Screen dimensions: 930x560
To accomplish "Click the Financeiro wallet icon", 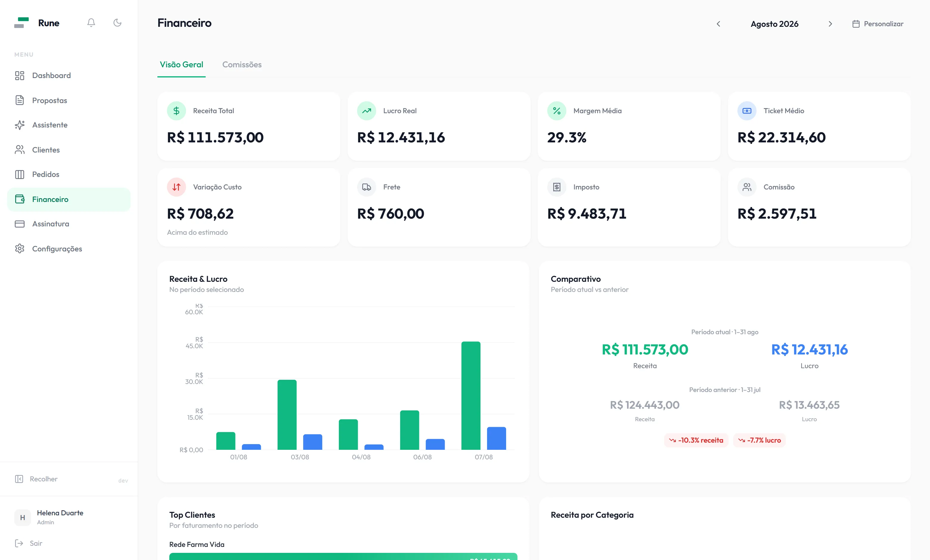I will pos(20,199).
